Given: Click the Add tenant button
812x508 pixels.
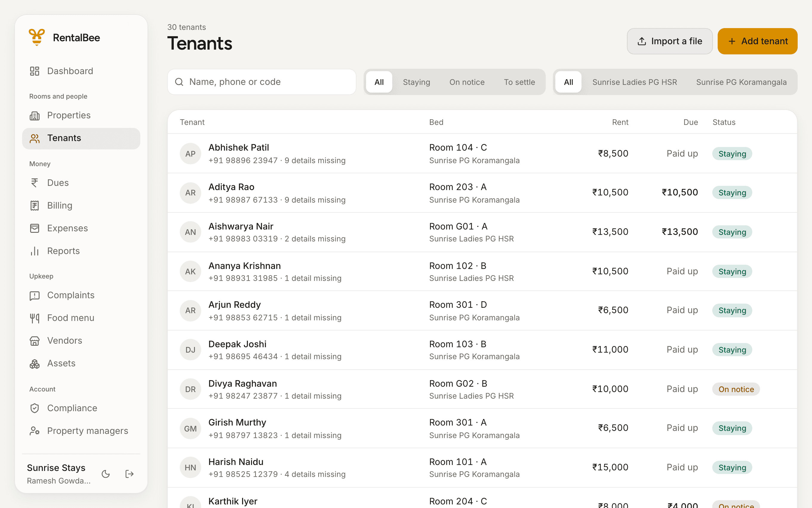Looking at the screenshot, I should tap(757, 41).
